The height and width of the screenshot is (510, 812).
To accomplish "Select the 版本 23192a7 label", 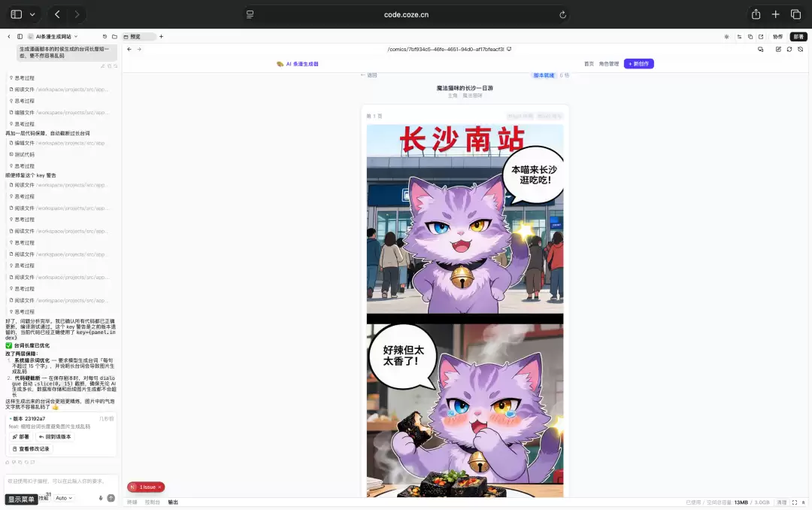I will (x=29, y=419).
